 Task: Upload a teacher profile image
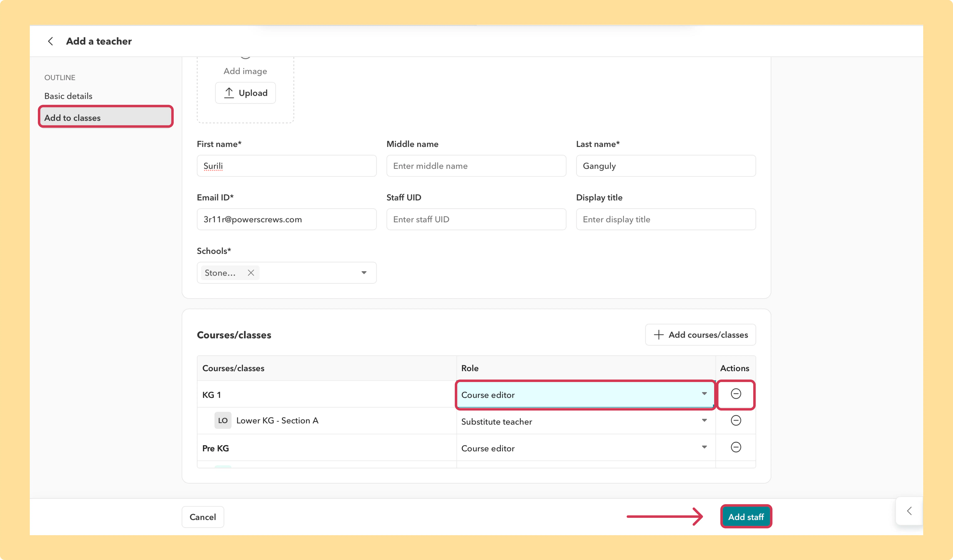(x=245, y=93)
